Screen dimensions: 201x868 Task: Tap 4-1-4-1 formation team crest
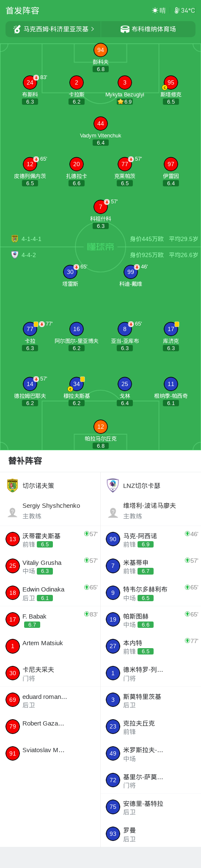click(x=15, y=239)
